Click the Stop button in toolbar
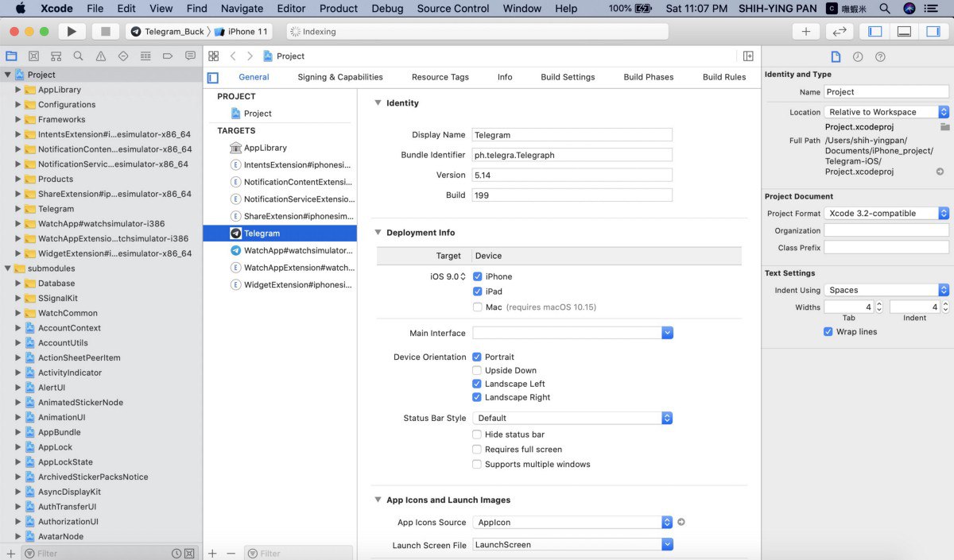Screen dimensions: 954x560 tap(106, 32)
